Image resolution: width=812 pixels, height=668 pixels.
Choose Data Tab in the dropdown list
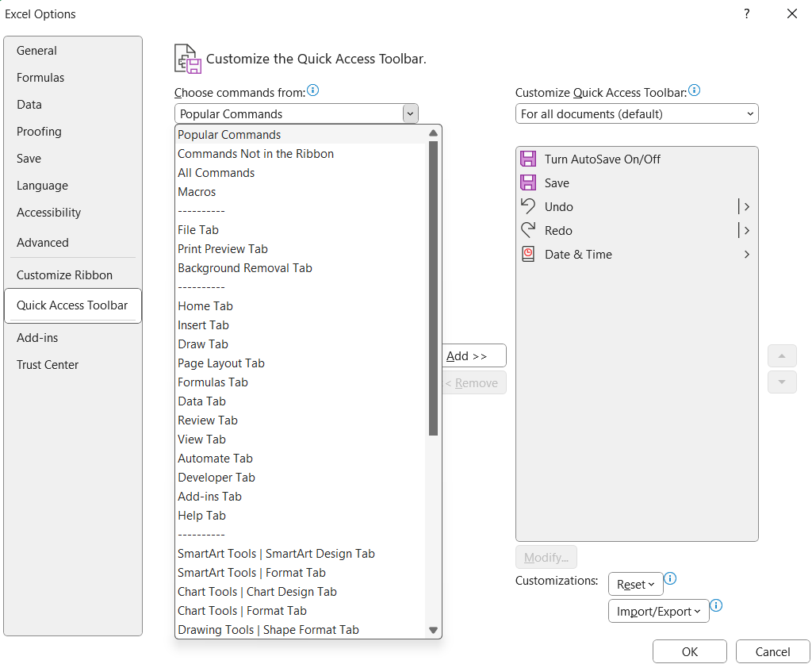click(x=301, y=401)
